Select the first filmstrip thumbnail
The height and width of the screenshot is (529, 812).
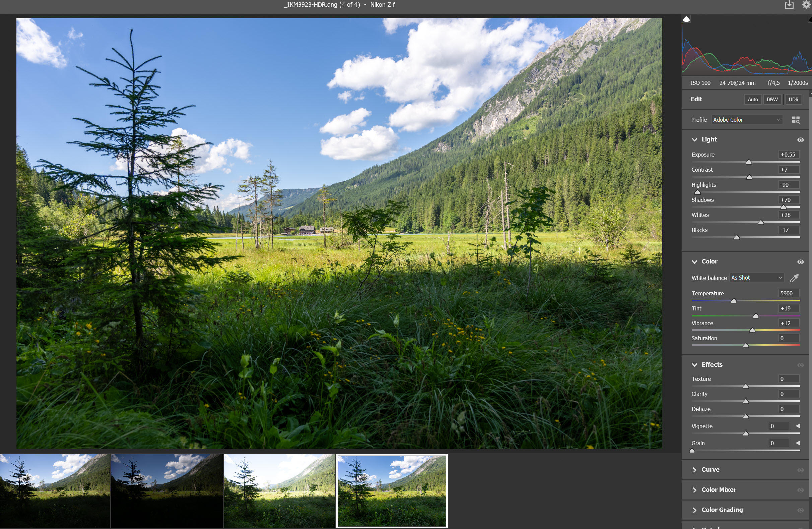55,491
